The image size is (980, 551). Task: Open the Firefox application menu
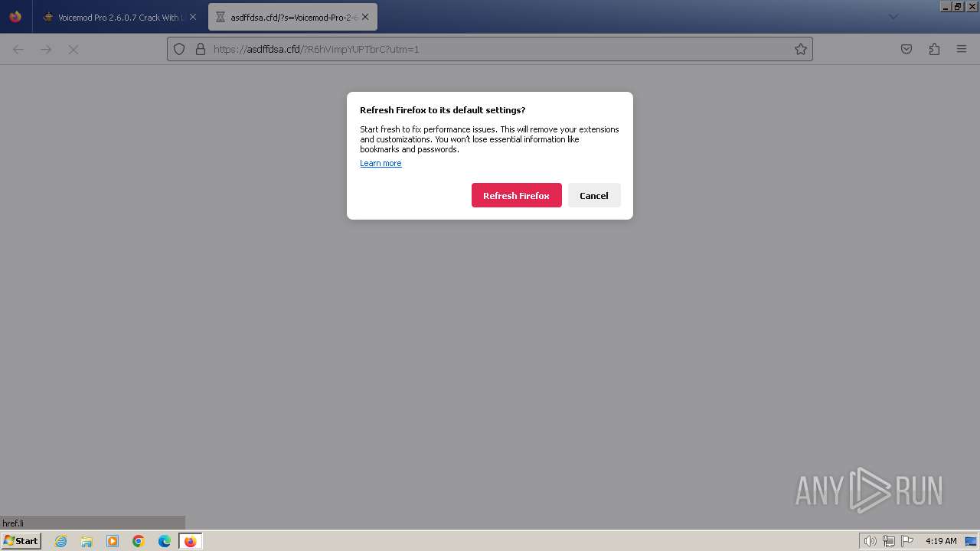pyautogui.click(x=962, y=49)
